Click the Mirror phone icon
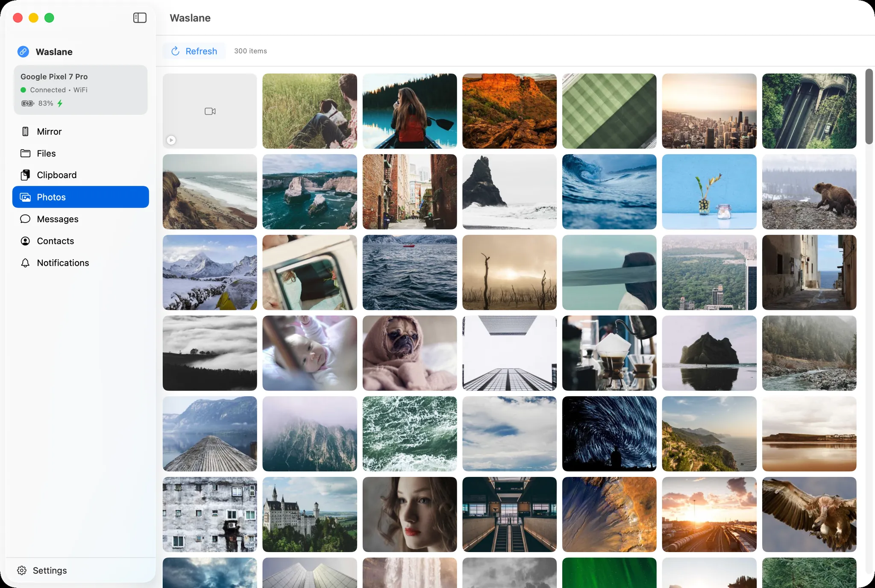Screen dimensions: 875x588 (25, 131)
